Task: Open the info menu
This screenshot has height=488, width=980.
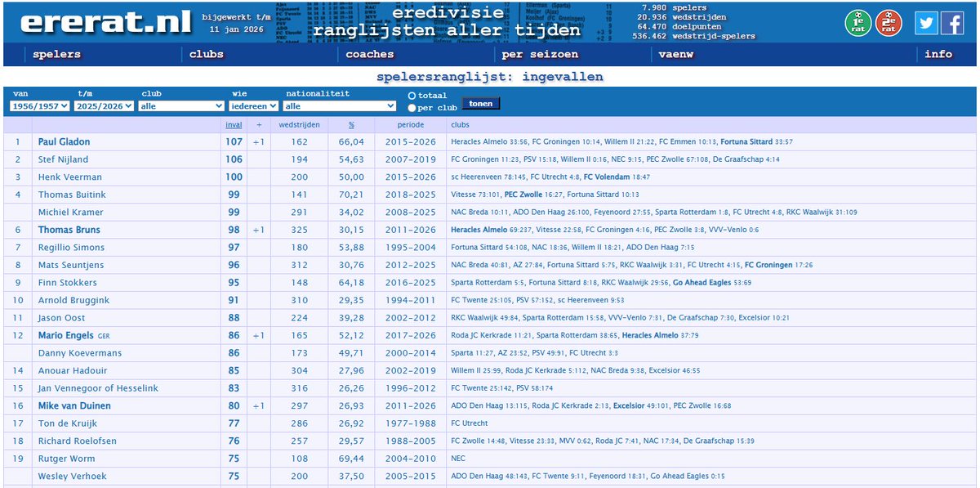Action: (x=938, y=55)
